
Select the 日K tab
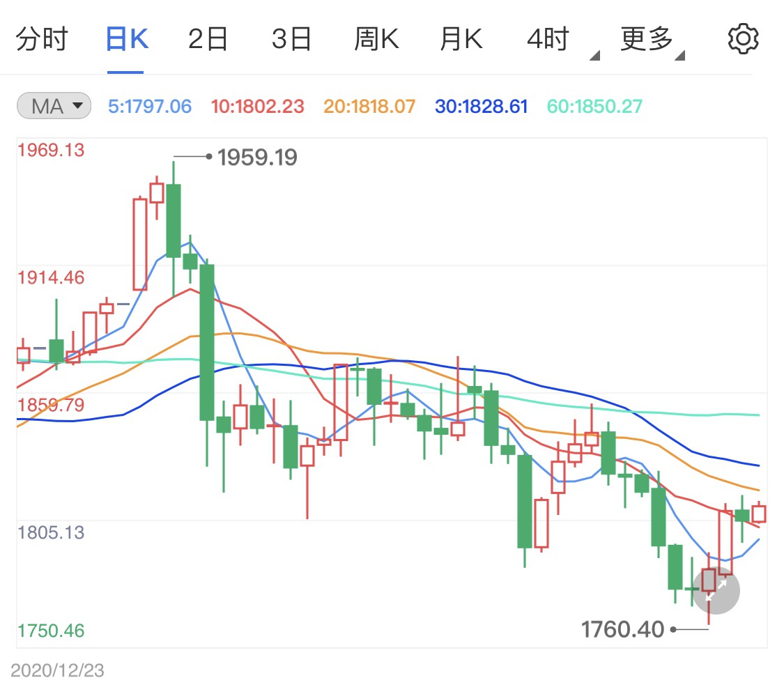(x=127, y=39)
